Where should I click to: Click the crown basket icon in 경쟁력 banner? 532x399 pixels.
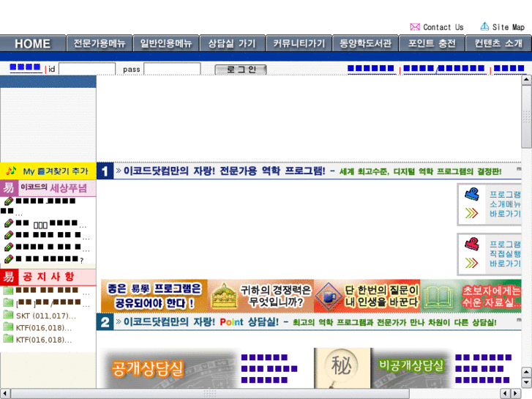224,296
